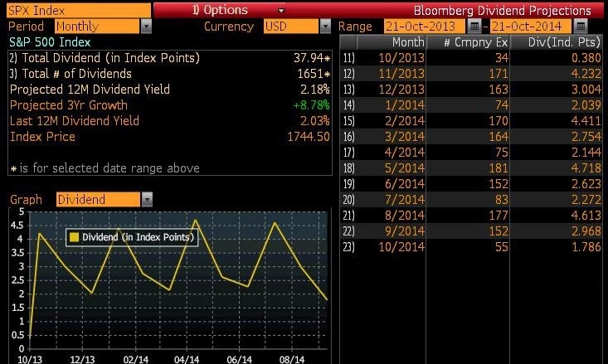Select the USD currency field
The height and width of the screenshot is (364, 608).
(x=291, y=27)
